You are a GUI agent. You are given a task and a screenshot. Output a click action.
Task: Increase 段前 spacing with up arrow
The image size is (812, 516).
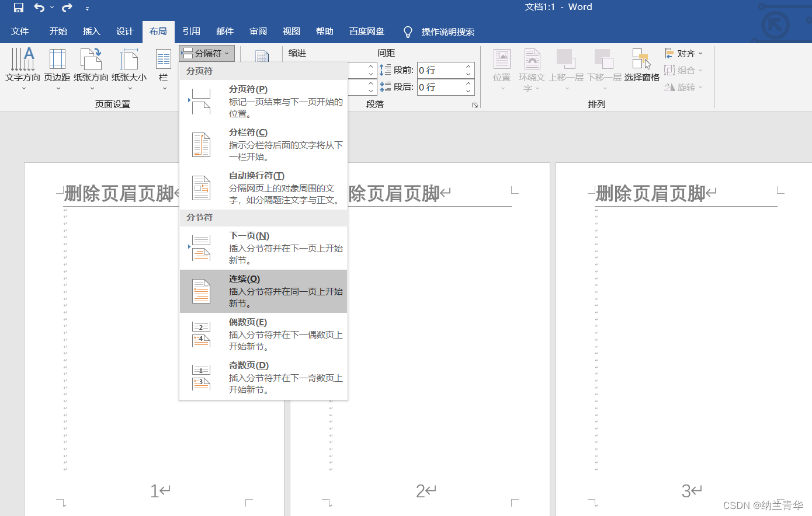469,67
